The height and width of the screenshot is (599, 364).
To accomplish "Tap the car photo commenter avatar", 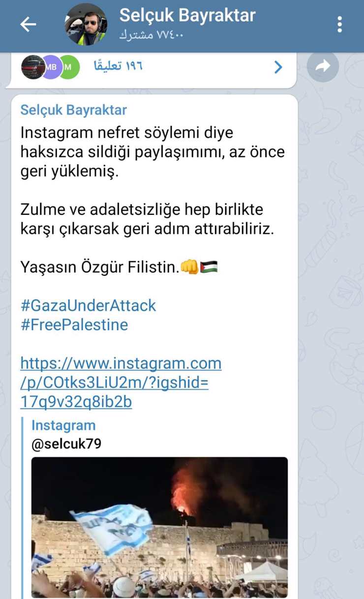I will [32, 67].
